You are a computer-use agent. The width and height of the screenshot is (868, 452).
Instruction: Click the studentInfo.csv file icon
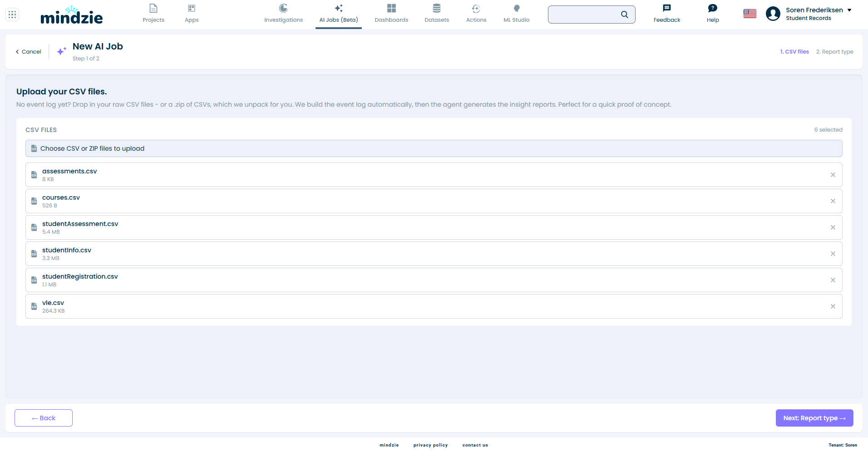(x=34, y=254)
